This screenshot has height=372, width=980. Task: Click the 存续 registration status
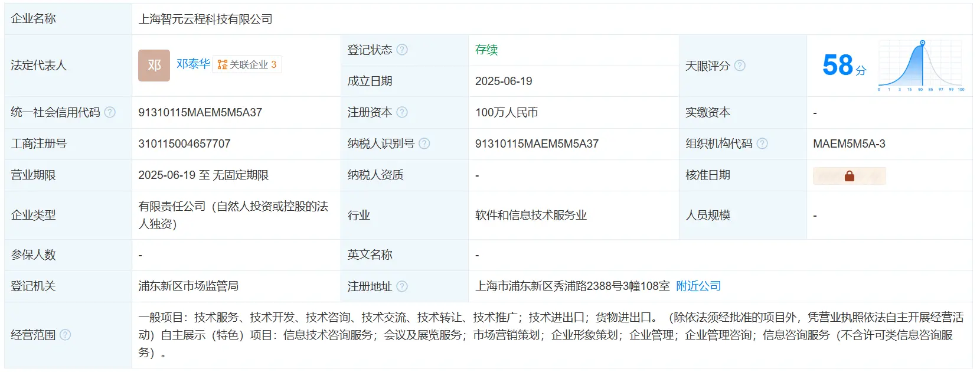(x=486, y=50)
